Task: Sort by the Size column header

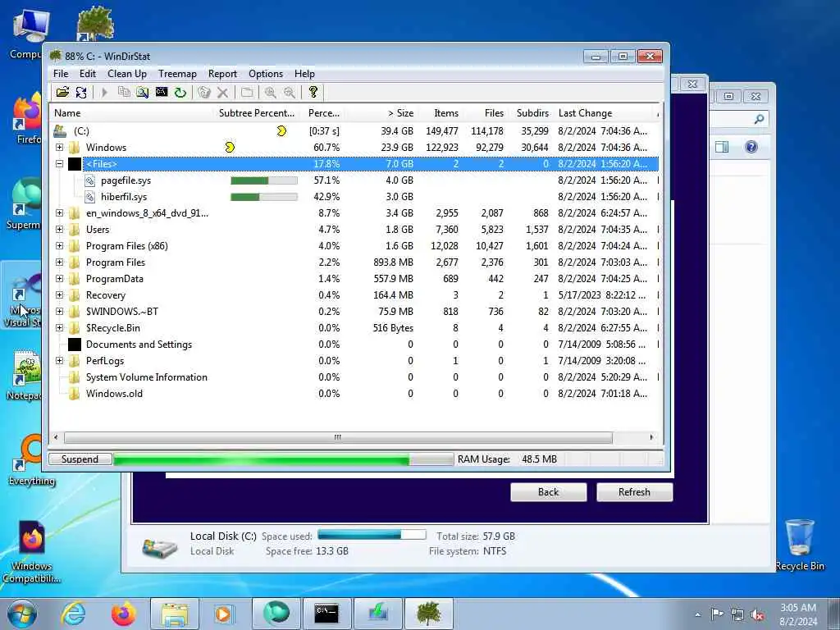Action: (x=381, y=113)
